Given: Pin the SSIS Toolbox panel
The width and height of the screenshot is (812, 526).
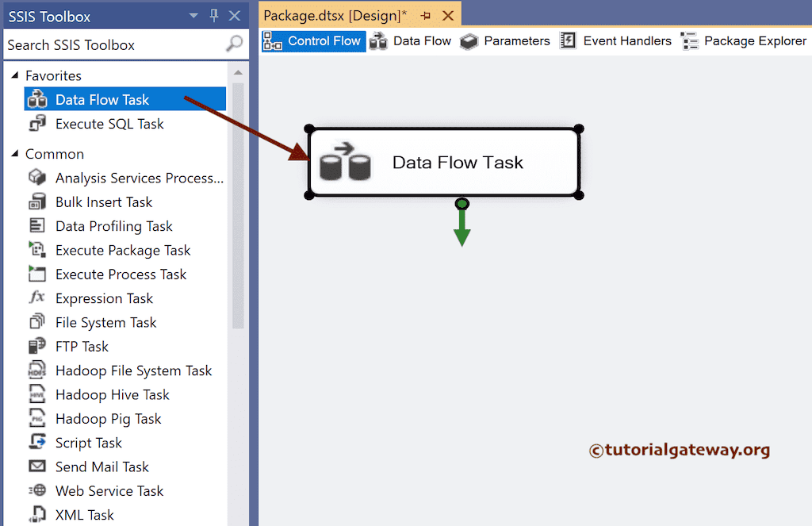Looking at the screenshot, I should 213,15.
